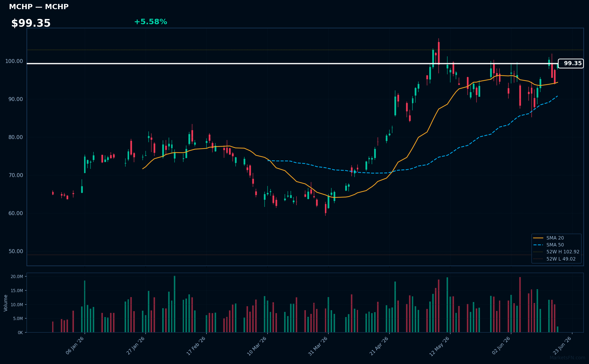Click the 50.00 price axis label
589x364 pixels.
[x=16, y=251]
